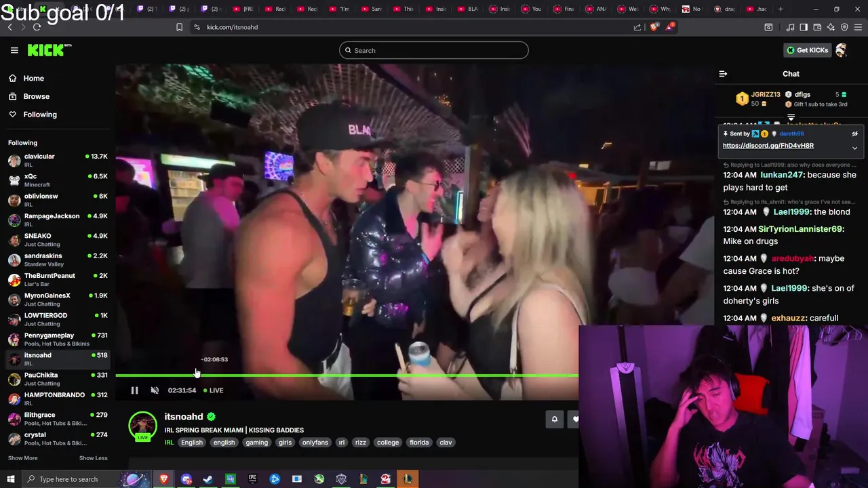Open lilithgrace channel
The height and width of the screenshot is (488, 868).
[58, 418]
